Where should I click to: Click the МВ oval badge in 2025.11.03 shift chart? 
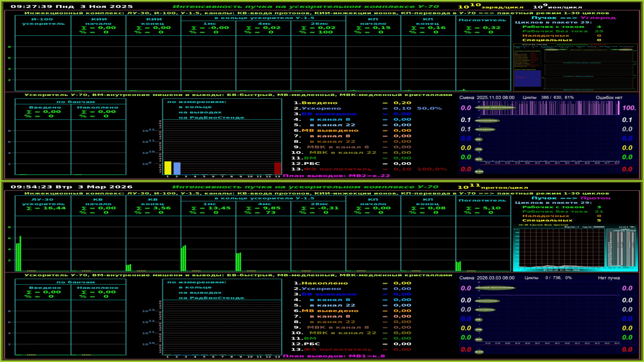pos(479,149)
